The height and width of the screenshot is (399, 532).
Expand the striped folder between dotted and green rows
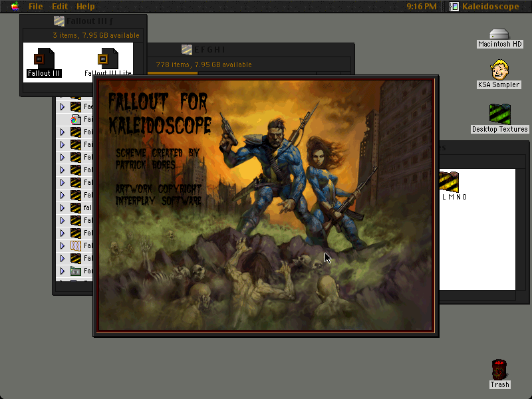click(x=63, y=258)
